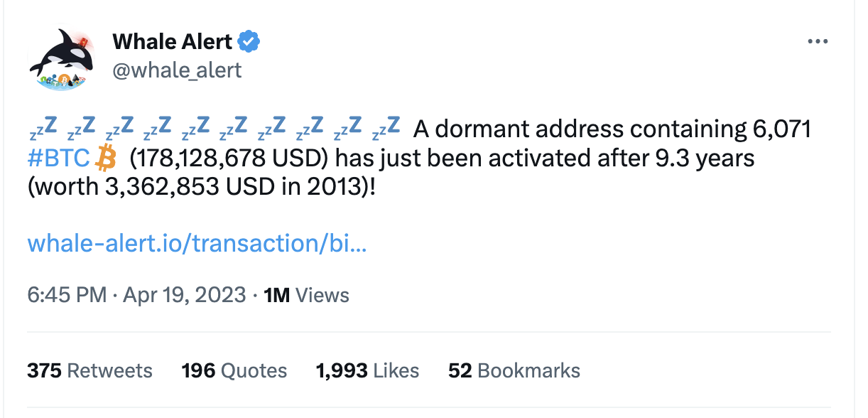Viewport: 868px width, 418px height.
Task: View the 375 Retweets list
Action: pos(89,370)
